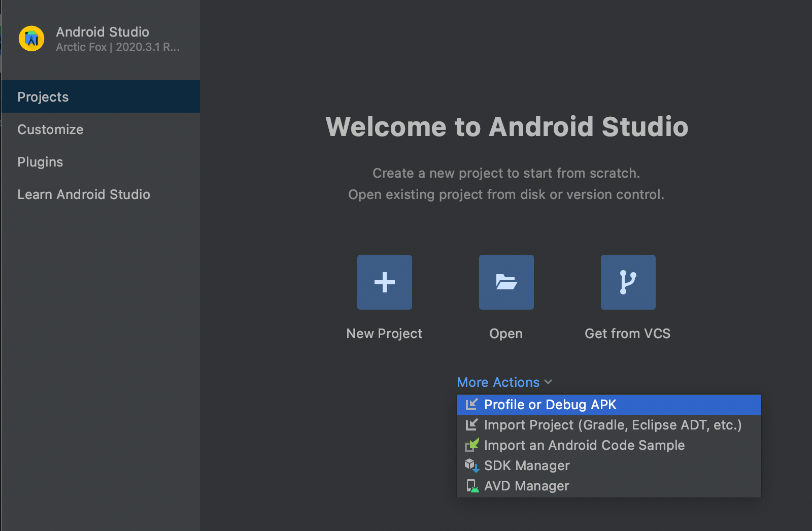
Task: Choose Import Project (Gradle, Eclipse ADT, etc.)
Action: [609, 425]
